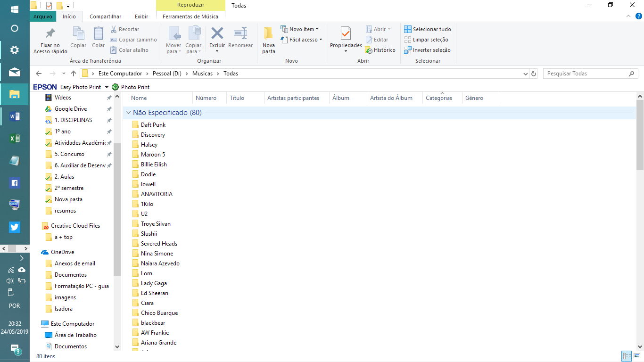Click file list vertical scrollbar
644x362 pixels.
pyautogui.click(x=640, y=135)
